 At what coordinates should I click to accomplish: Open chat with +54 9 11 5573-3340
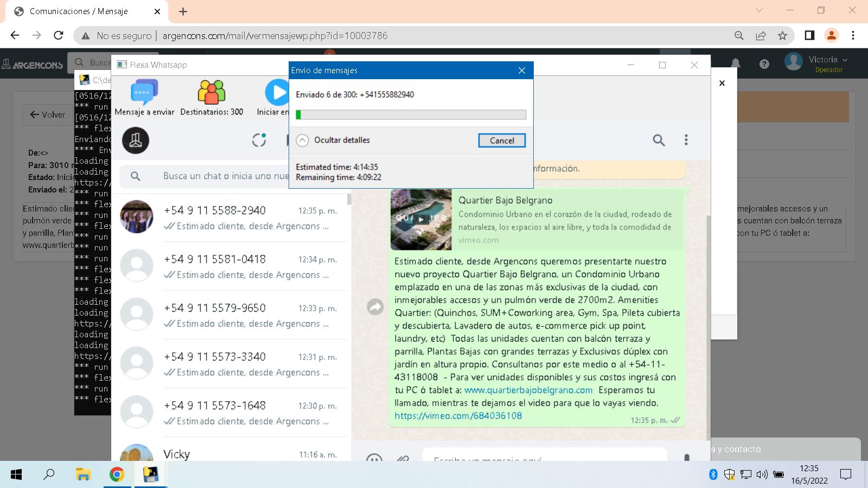point(229,364)
